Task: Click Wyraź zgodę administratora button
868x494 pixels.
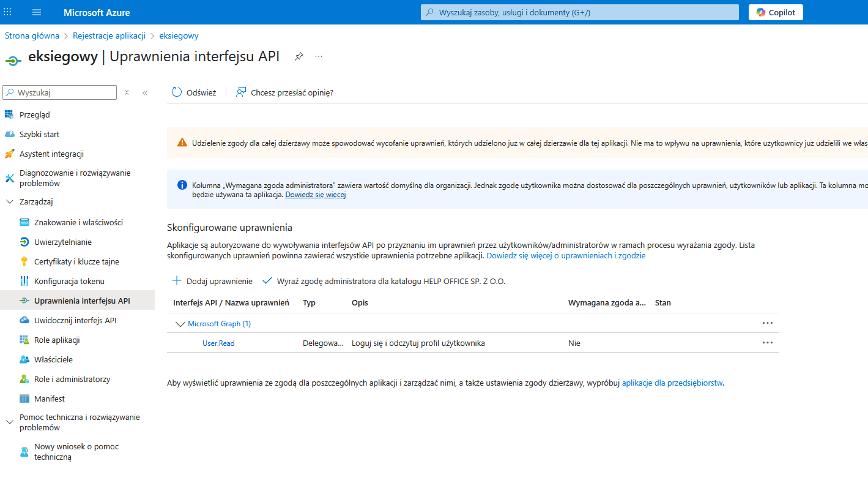Action: [384, 281]
